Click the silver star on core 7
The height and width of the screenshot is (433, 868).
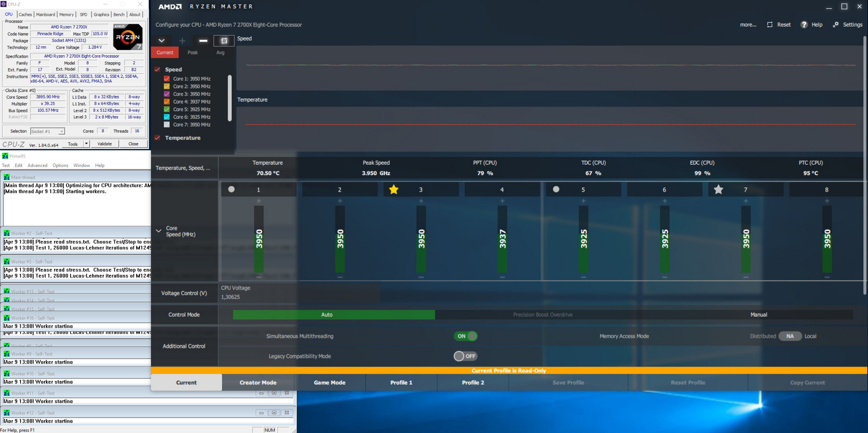[x=718, y=190]
